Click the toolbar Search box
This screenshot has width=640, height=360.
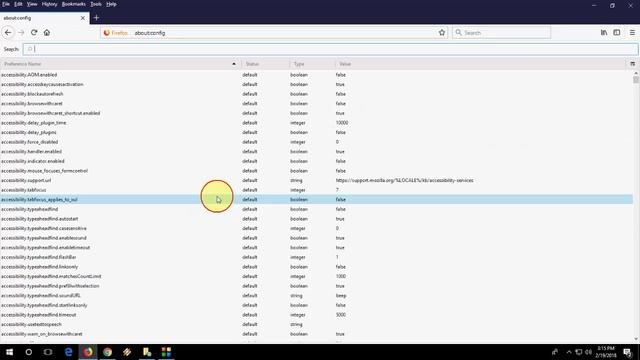pos(501,33)
